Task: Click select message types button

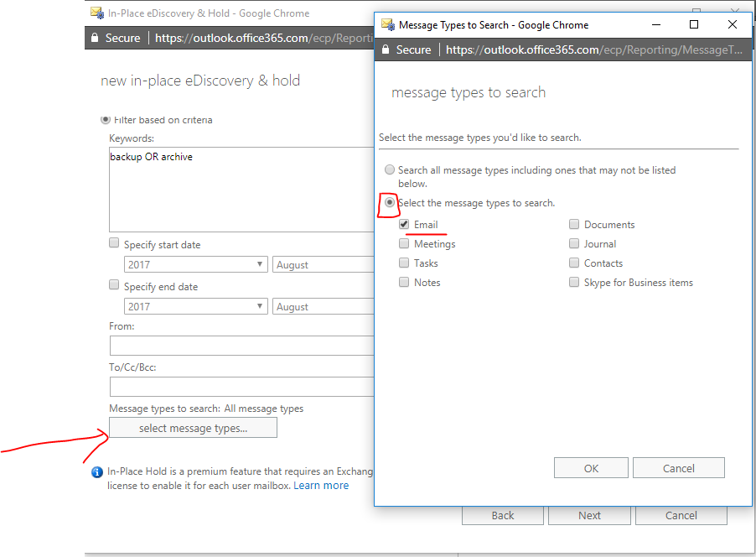Action: coord(194,428)
